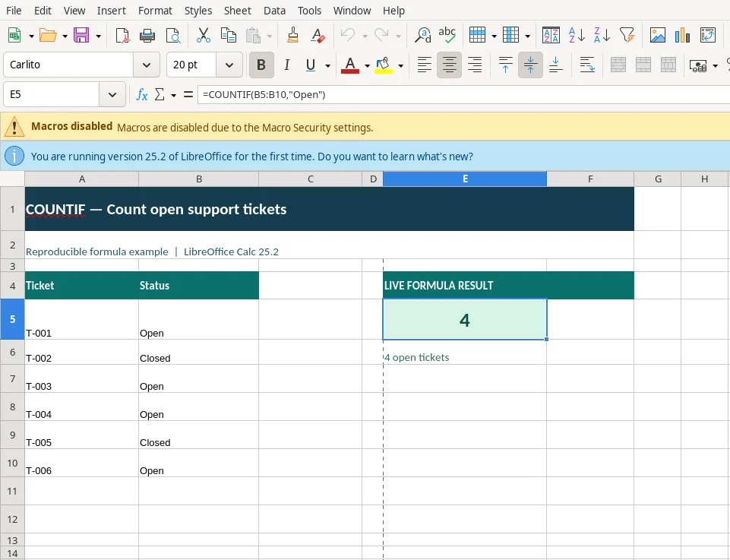Export directly as PDF icon
Viewport: 730px width, 560px height.
[122, 36]
